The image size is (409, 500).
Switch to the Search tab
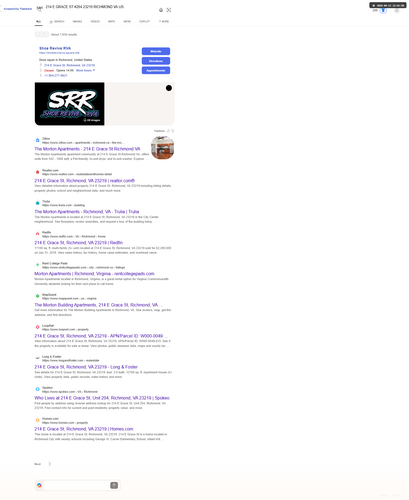57,21
